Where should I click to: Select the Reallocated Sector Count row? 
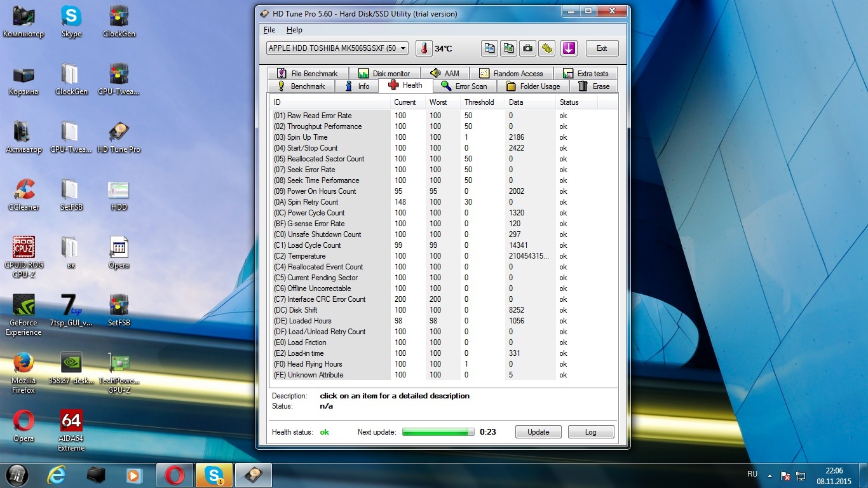tap(325, 159)
